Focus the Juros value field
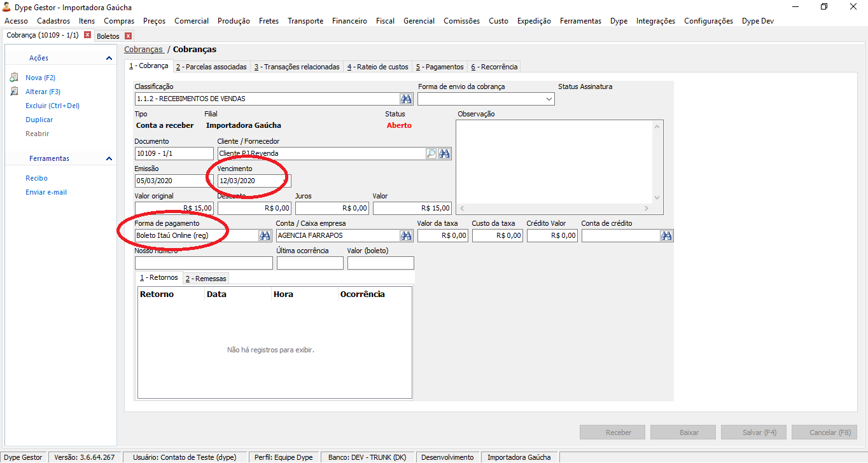The image size is (868, 463). [332, 208]
